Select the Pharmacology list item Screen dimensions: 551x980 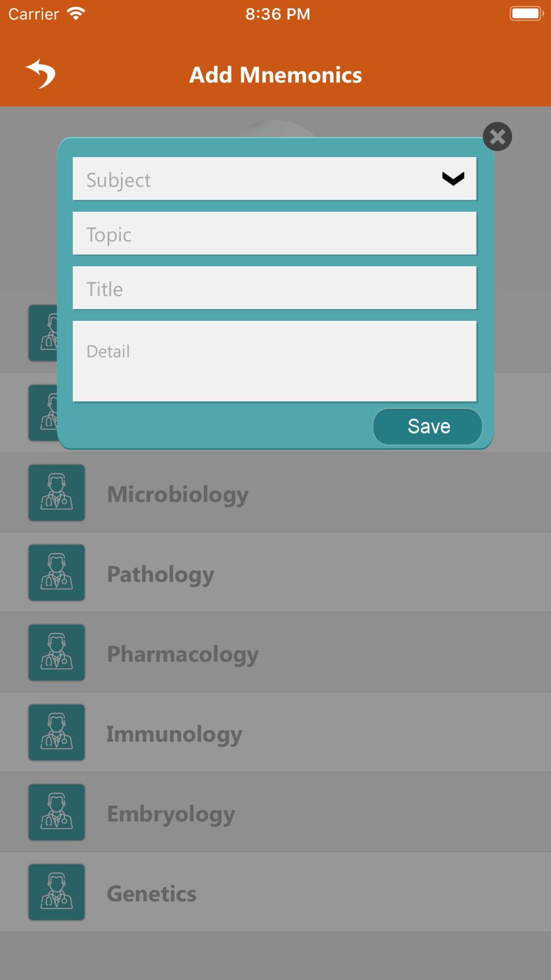click(x=275, y=653)
